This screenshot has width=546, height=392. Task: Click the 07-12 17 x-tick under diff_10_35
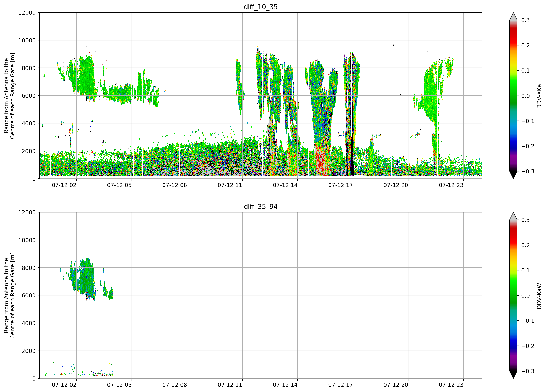(340, 185)
